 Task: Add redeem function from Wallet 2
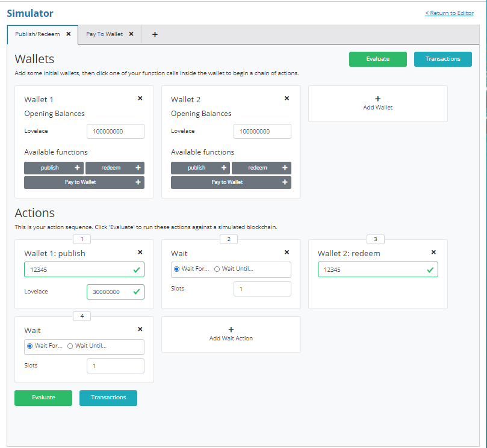(261, 168)
